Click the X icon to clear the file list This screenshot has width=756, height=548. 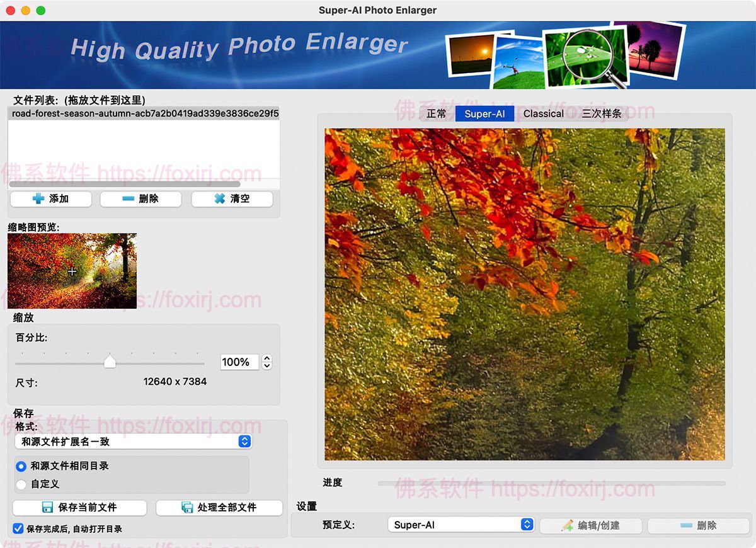(x=220, y=198)
